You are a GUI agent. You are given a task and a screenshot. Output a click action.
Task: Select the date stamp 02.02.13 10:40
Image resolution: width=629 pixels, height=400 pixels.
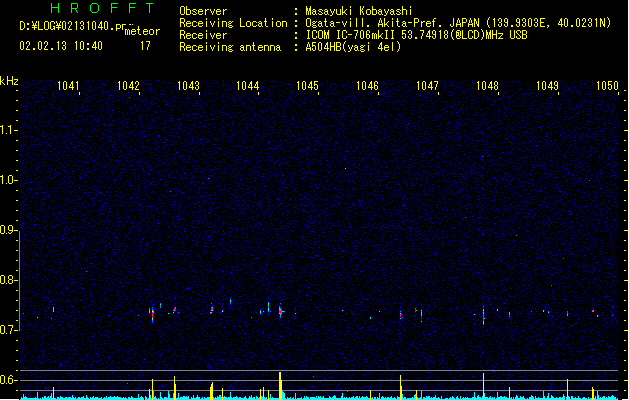tap(61, 46)
